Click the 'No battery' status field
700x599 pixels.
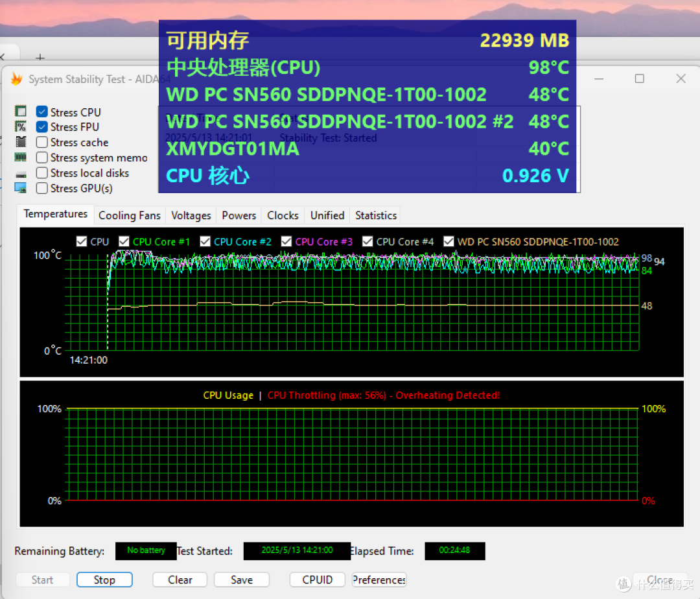(x=146, y=550)
